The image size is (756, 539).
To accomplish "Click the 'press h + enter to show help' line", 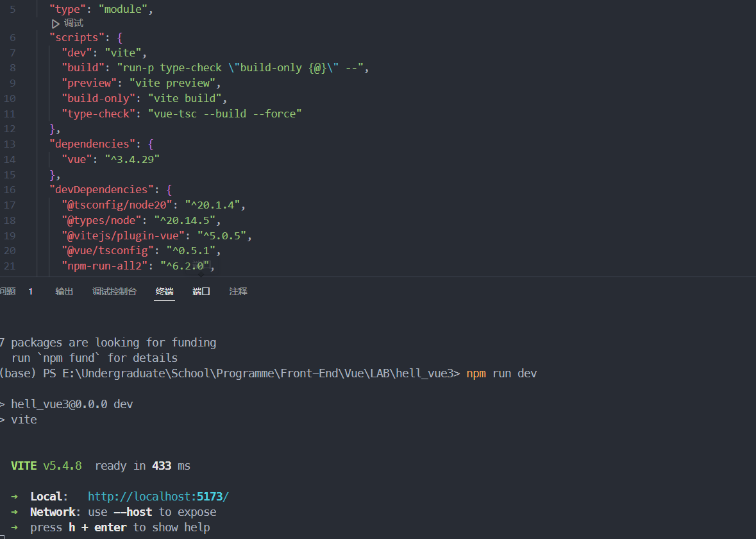I will (120, 527).
